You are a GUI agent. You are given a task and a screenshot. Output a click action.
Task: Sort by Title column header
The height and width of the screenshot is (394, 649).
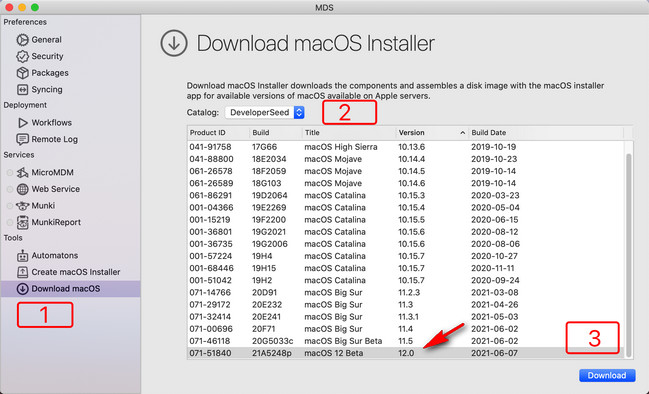click(x=349, y=133)
